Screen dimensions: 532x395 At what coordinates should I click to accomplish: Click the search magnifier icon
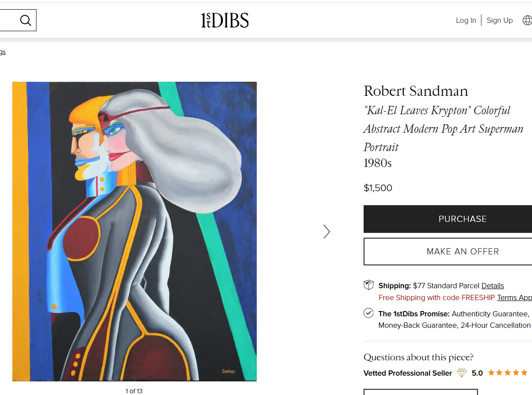(26, 20)
